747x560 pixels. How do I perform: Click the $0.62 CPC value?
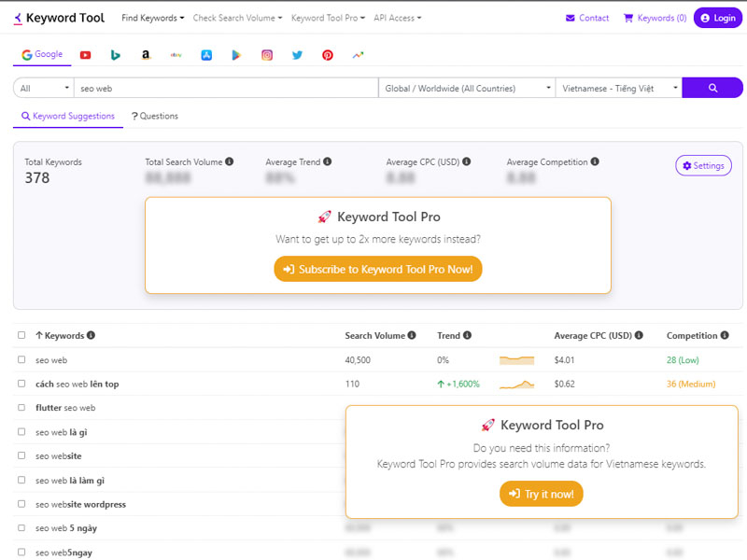pos(564,384)
